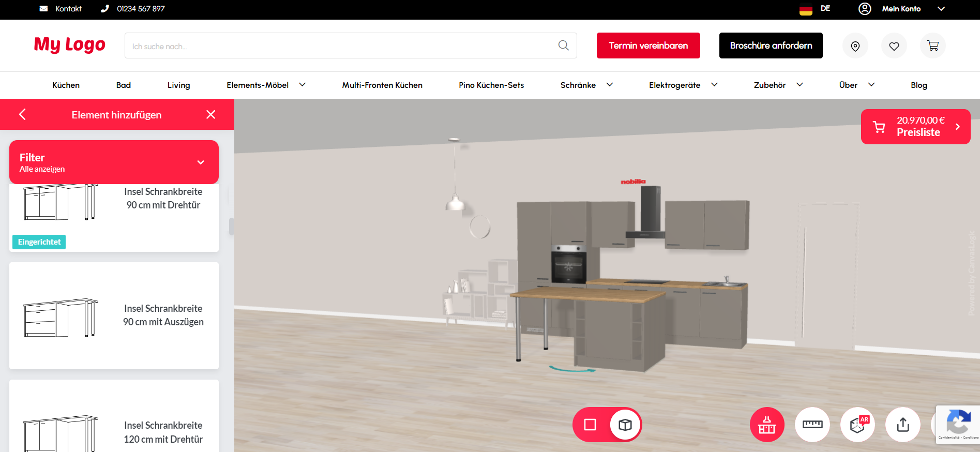
Task: Go back with panel left arrow
Action: point(22,114)
